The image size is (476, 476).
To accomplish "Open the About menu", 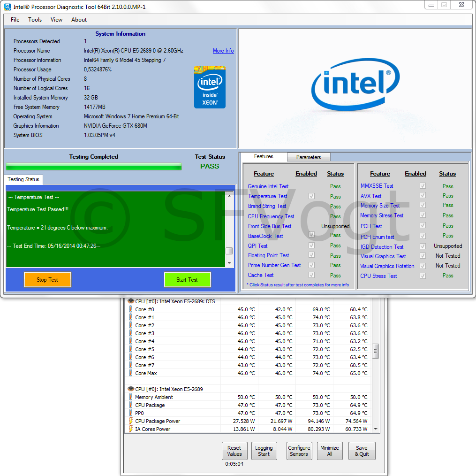I will 79,20.
